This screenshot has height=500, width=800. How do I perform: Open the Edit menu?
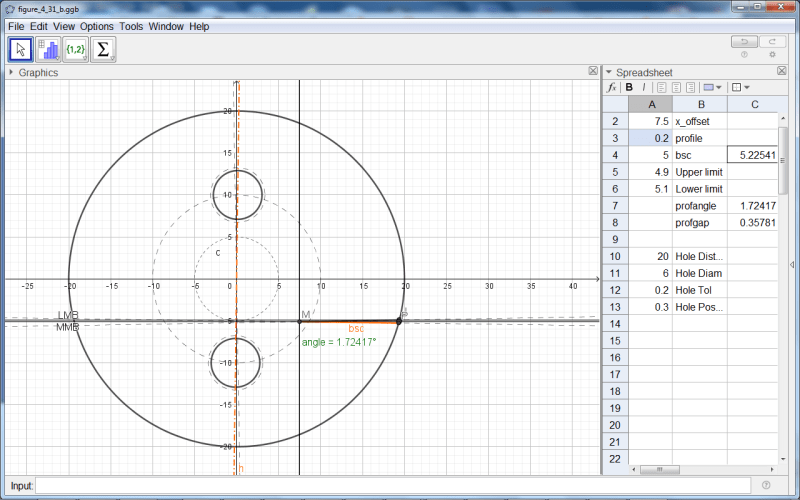[x=39, y=27]
